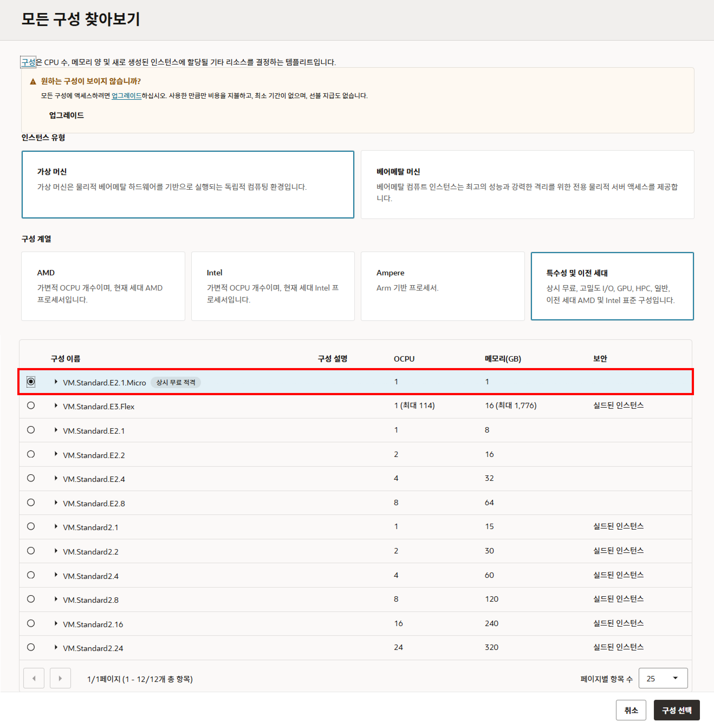
Task: Select VM.Standard.E2.2 radio button
Action: tap(31, 454)
